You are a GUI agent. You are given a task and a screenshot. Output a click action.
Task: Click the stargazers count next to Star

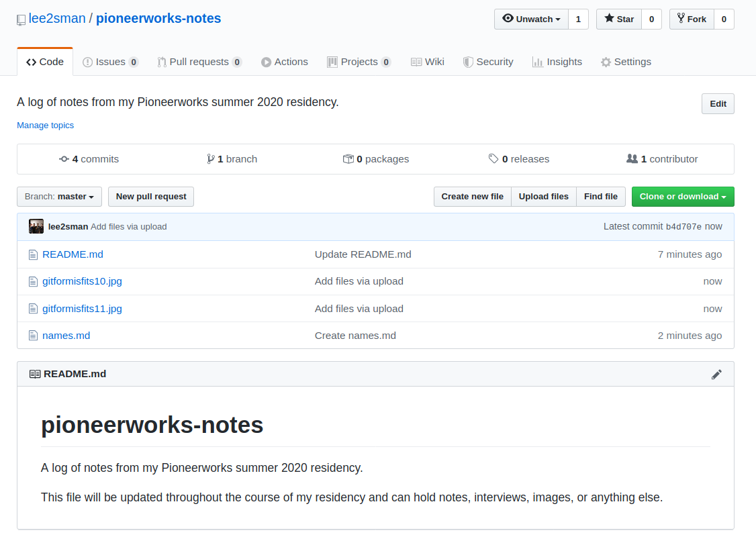[651, 19]
